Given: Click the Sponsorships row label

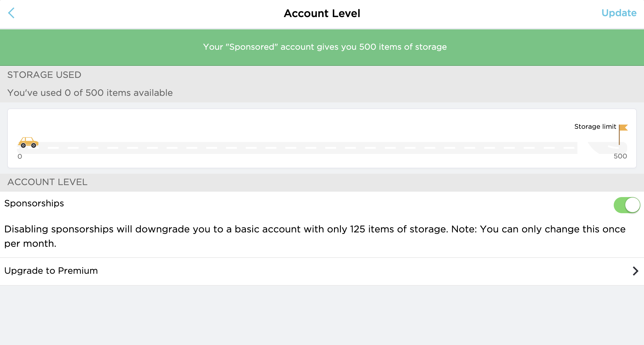Looking at the screenshot, I should 34,203.
